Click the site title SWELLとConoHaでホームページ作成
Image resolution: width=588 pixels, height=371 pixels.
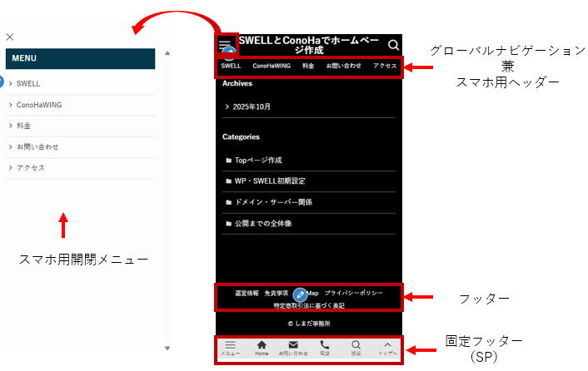[309, 45]
